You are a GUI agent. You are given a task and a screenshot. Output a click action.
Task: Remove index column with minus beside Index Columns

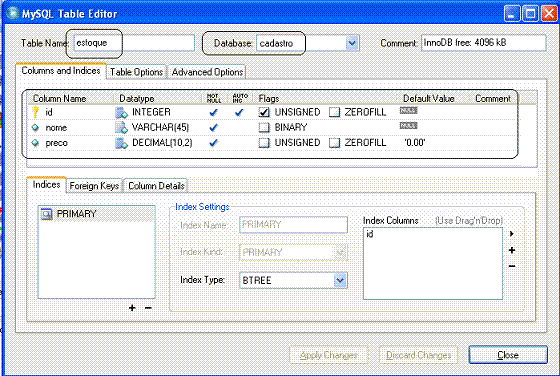[512, 266]
